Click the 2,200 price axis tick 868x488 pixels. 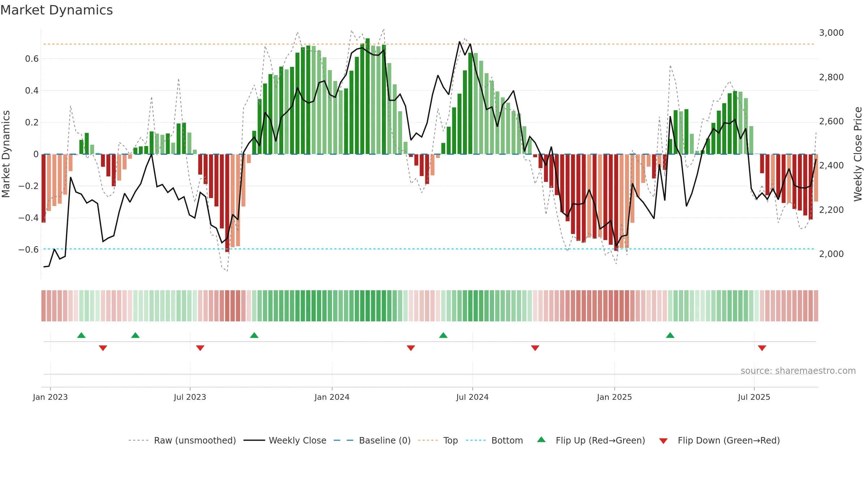[831, 210]
